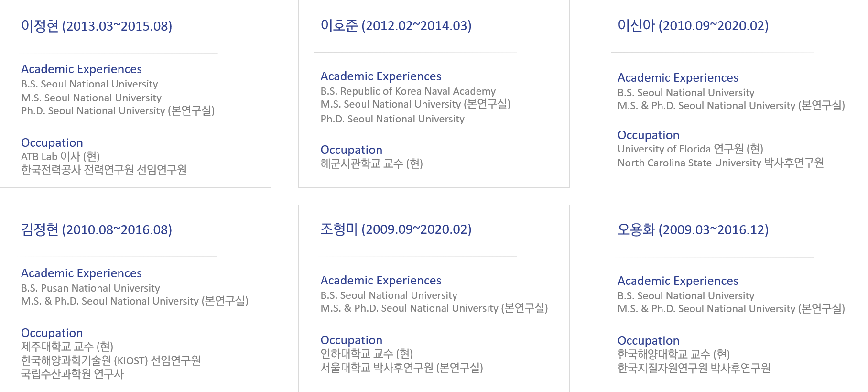868x392 pixels.
Task: Click 제주대학교 교수 (현) occupation line
Action: [67, 347]
